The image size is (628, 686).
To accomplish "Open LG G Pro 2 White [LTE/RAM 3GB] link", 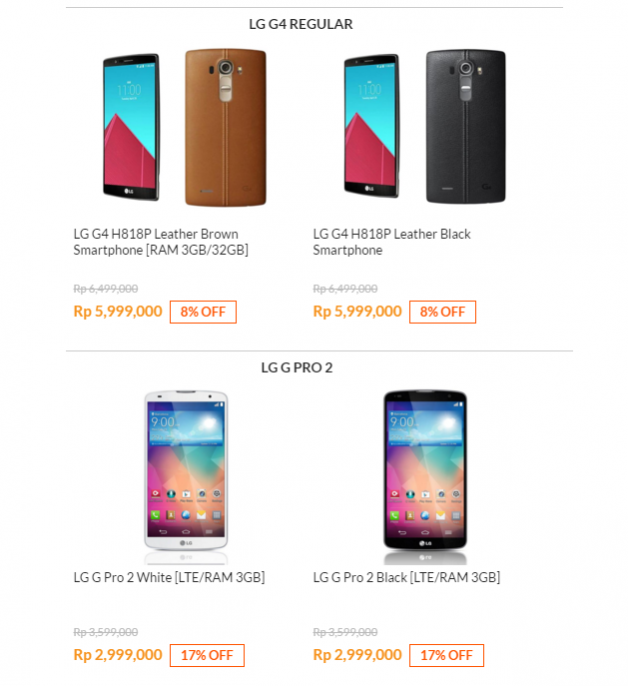I will (169, 578).
